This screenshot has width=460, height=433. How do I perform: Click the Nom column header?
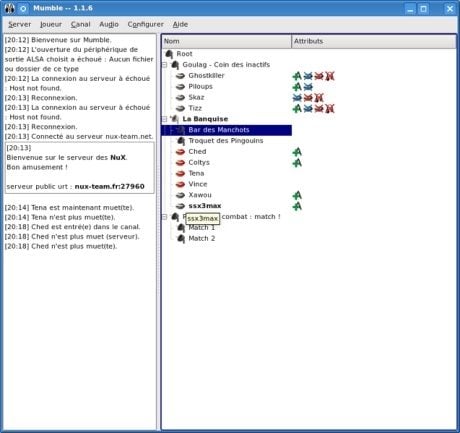click(227, 41)
